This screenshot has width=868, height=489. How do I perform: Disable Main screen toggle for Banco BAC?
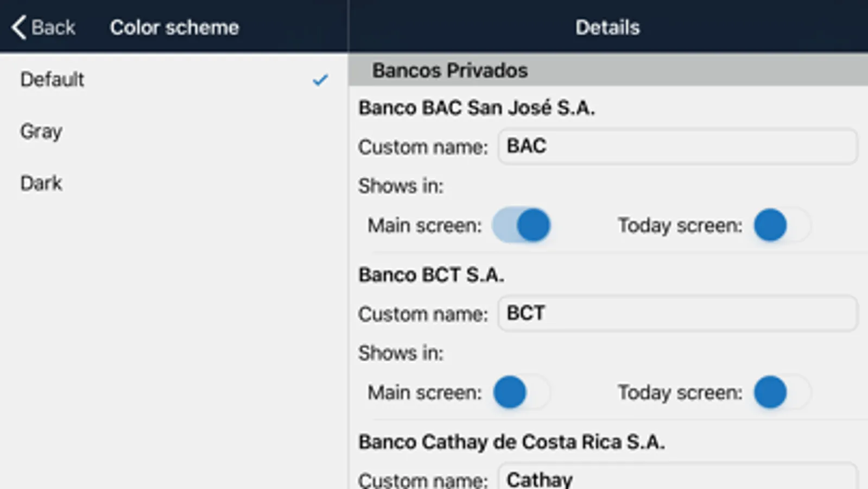(x=522, y=225)
